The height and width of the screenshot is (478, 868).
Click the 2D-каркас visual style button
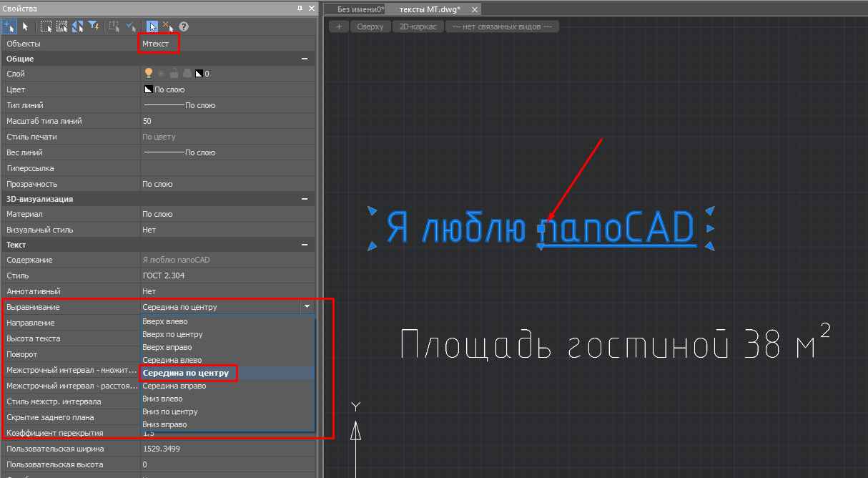click(x=418, y=26)
